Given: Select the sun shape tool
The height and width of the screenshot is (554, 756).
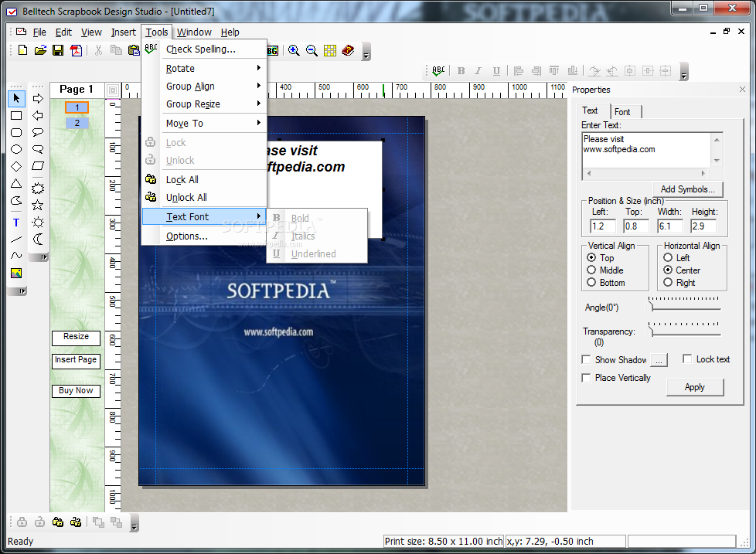Looking at the screenshot, I should (38, 222).
